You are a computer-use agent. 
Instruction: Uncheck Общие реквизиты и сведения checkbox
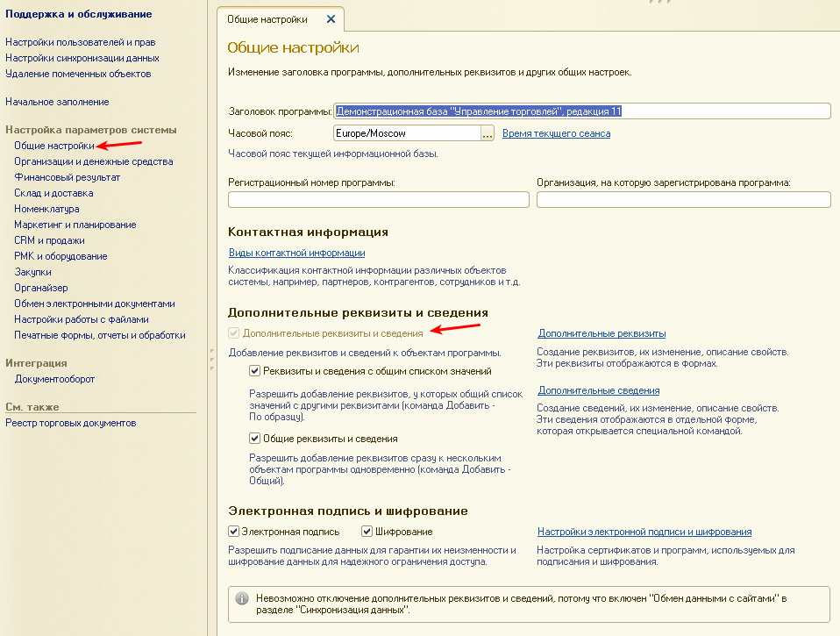tap(255, 439)
